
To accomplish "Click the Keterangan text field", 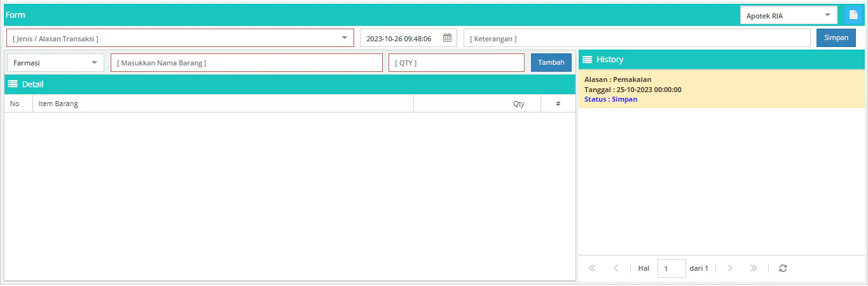I will point(637,38).
